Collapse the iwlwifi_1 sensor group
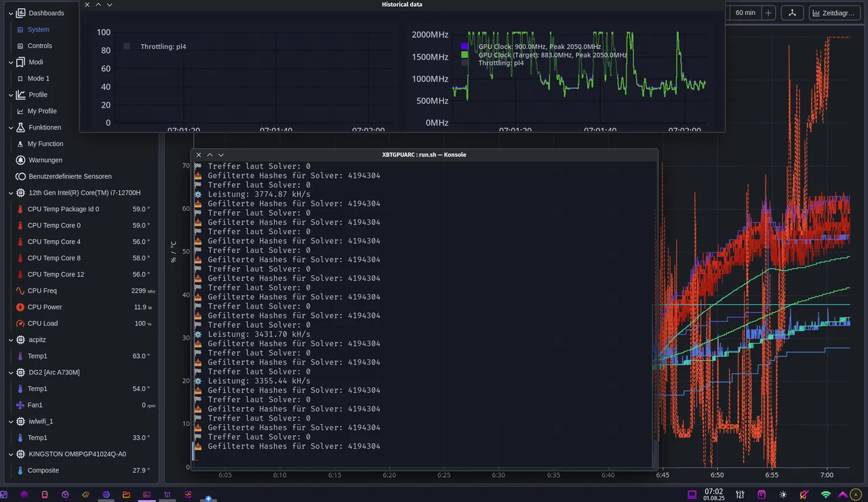 10,421
